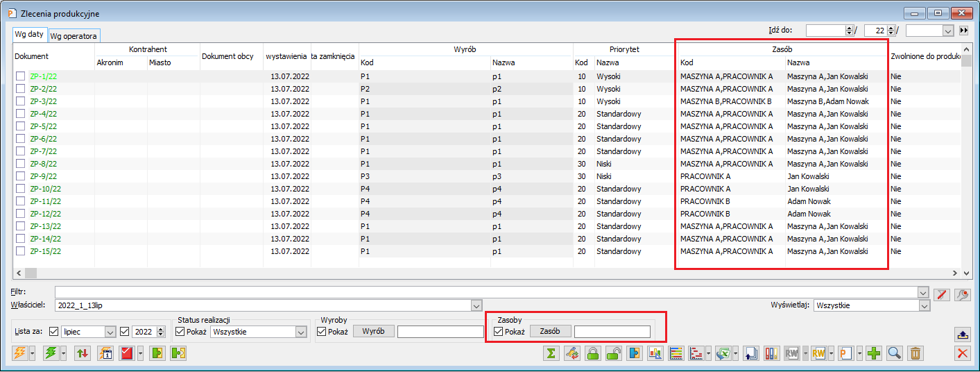980x372 pixels.
Task: Click the red checkmark document icon
Action: click(x=127, y=353)
